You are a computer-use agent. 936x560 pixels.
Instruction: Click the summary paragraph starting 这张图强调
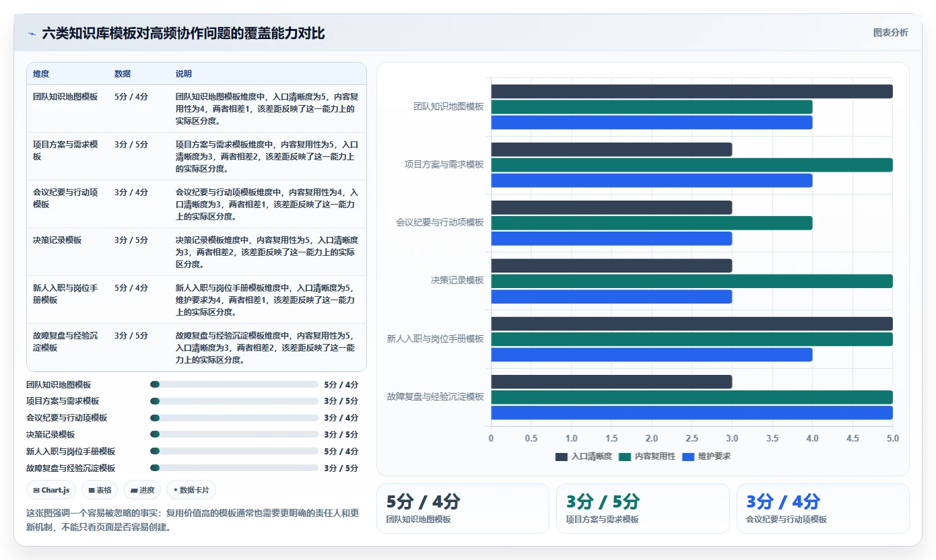tap(193, 520)
